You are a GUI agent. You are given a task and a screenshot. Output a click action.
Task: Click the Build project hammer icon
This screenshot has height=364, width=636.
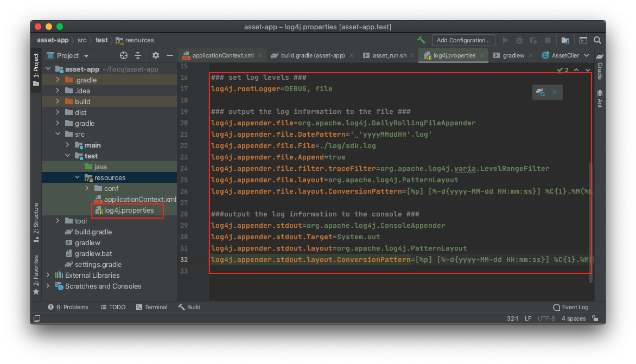[422, 40]
